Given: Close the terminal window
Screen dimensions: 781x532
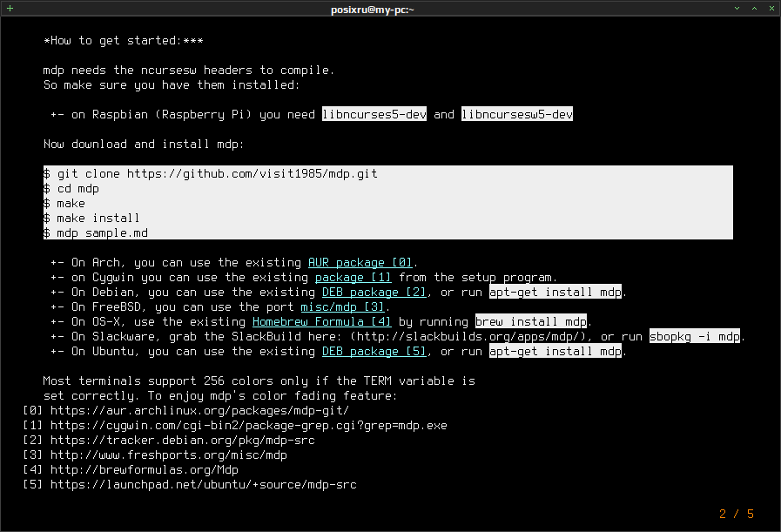Looking at the screenshot, I should point(771,9).
